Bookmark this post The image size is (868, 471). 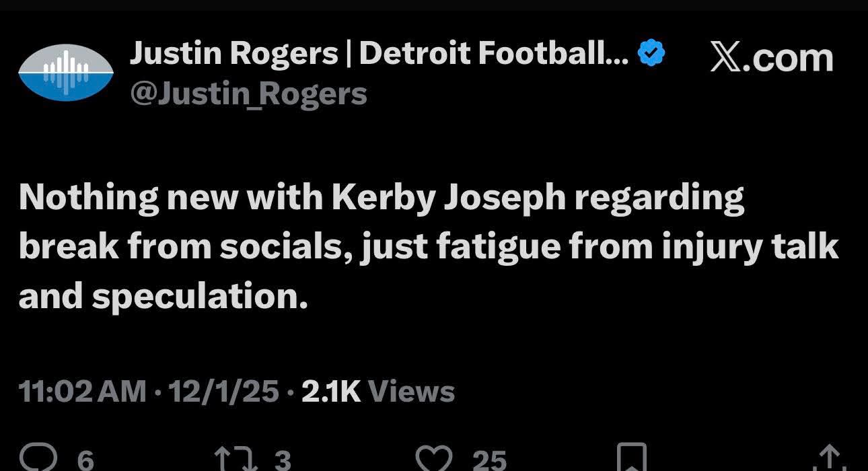click(631, 458)
